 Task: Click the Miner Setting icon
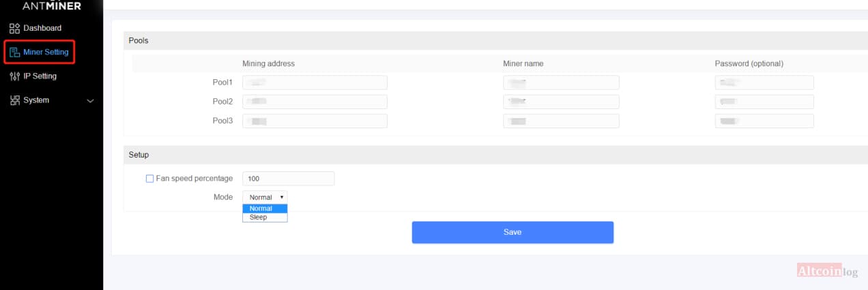[x=15, y=52]
